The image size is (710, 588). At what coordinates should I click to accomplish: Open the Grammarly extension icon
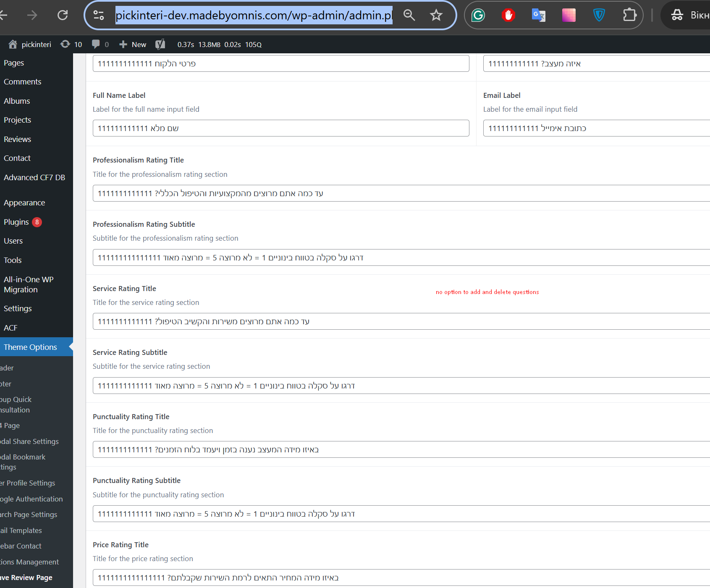tap(478, 16)
